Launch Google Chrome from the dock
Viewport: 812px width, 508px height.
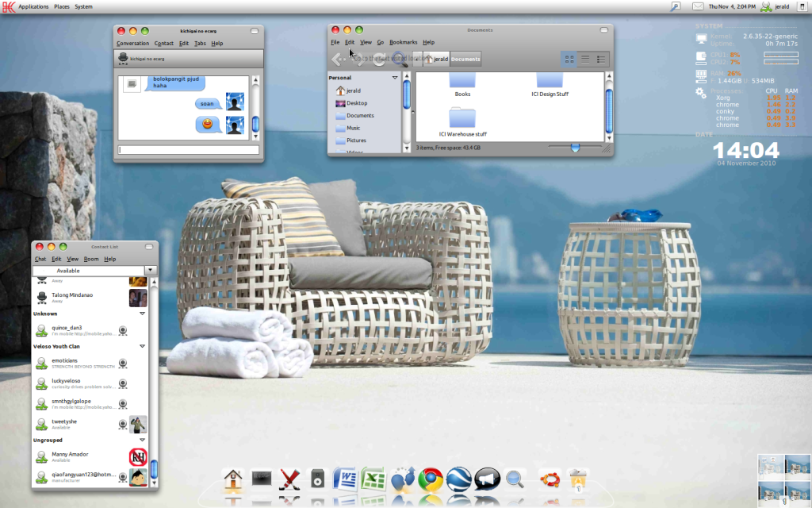[431, 479]
